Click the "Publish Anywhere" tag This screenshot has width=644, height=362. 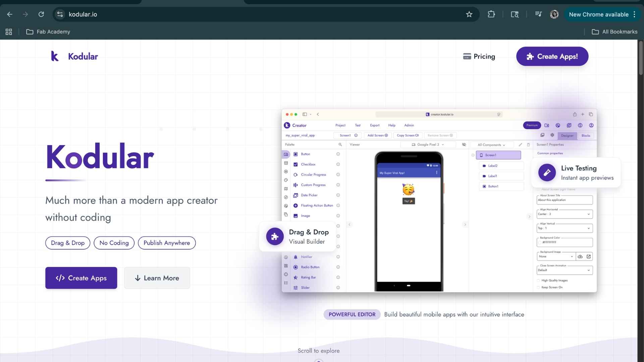pos(167,243)
